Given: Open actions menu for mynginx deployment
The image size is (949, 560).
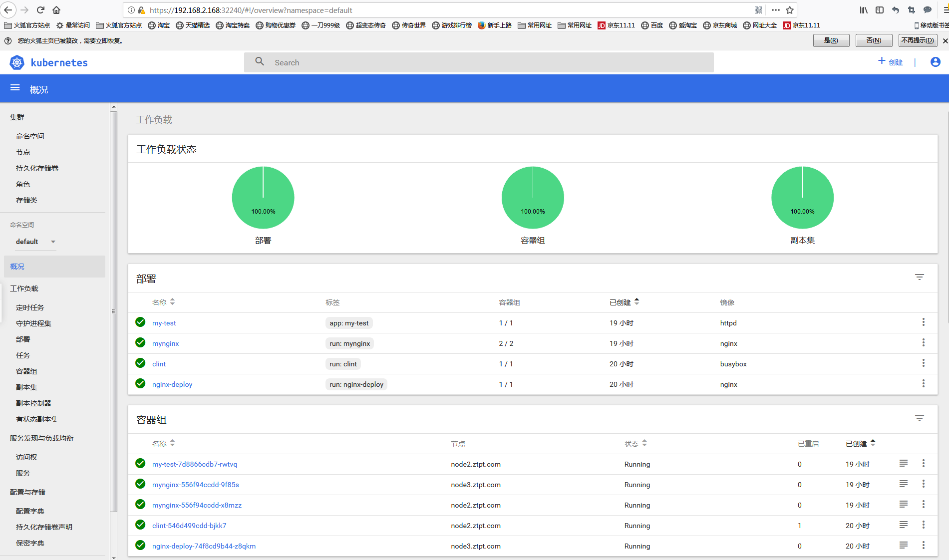Looking at the screenshot, I should pyautogui.click(x=923, y=343).
